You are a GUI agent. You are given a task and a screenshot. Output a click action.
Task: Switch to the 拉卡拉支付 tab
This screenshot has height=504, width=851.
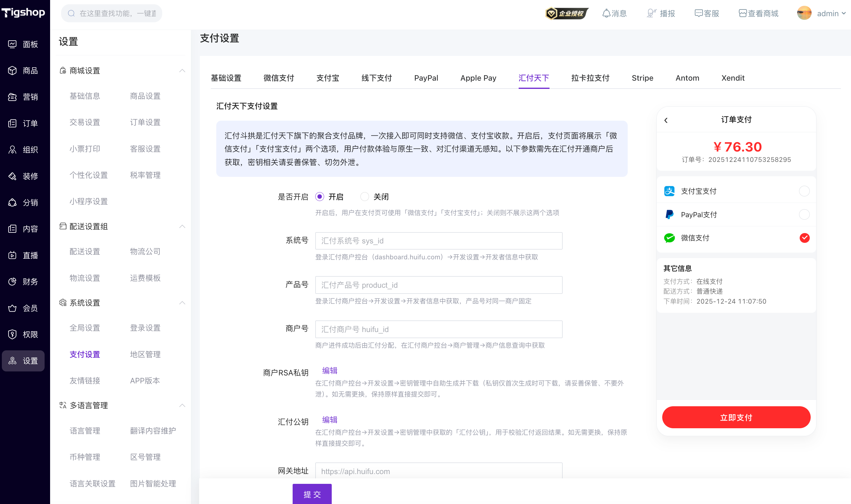[590, 78]
